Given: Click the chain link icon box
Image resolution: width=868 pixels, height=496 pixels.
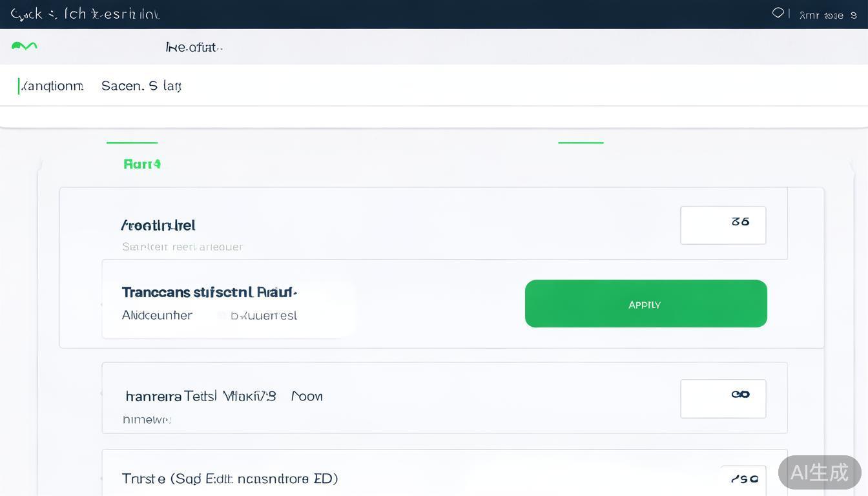Looking at the screenshot, I should 723,398.
